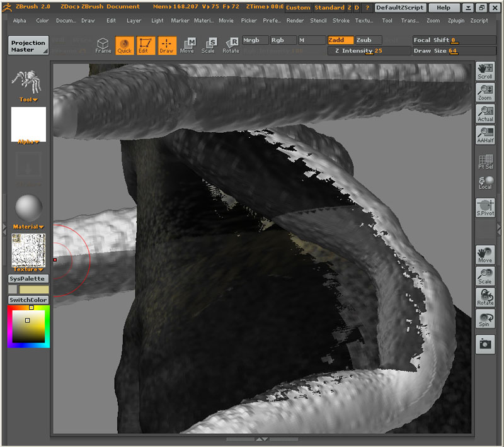Click the S.Pivot icon
The width and height of the screenshot is (504, 447).
click(485, 208)
